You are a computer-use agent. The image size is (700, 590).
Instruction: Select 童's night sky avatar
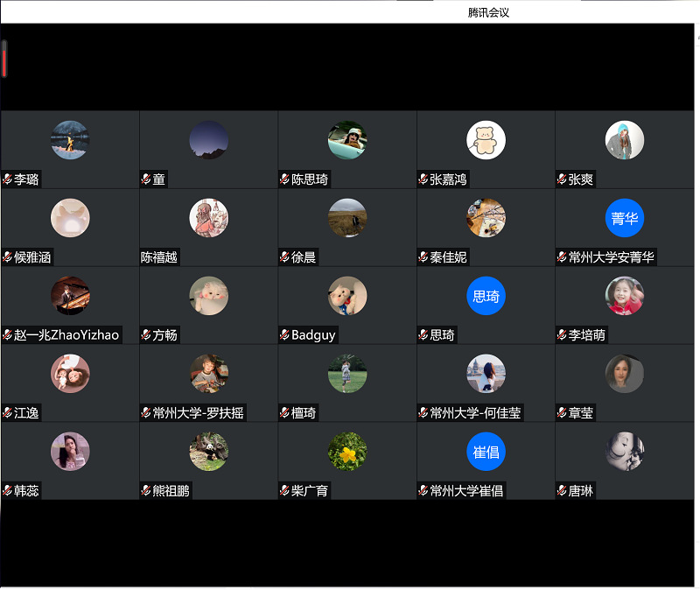(x=209, y=140)
